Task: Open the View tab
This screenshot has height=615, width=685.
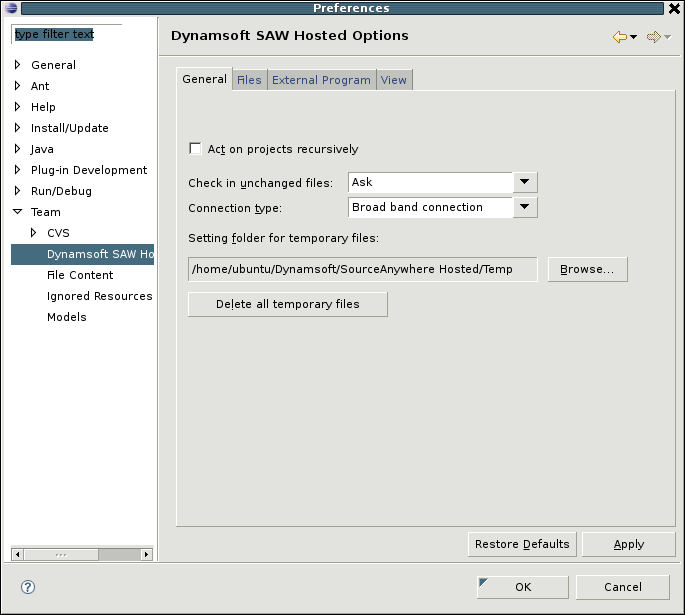Action: click(x=394, y=80)
